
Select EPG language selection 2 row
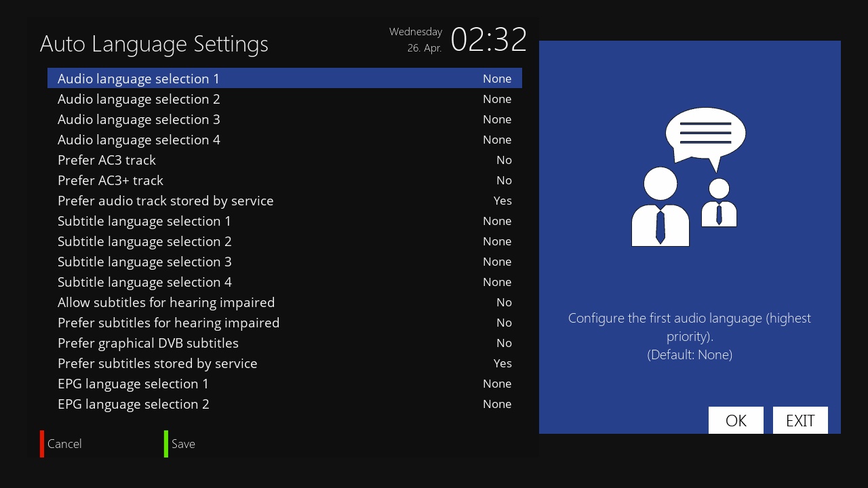[x=285, y=404]
